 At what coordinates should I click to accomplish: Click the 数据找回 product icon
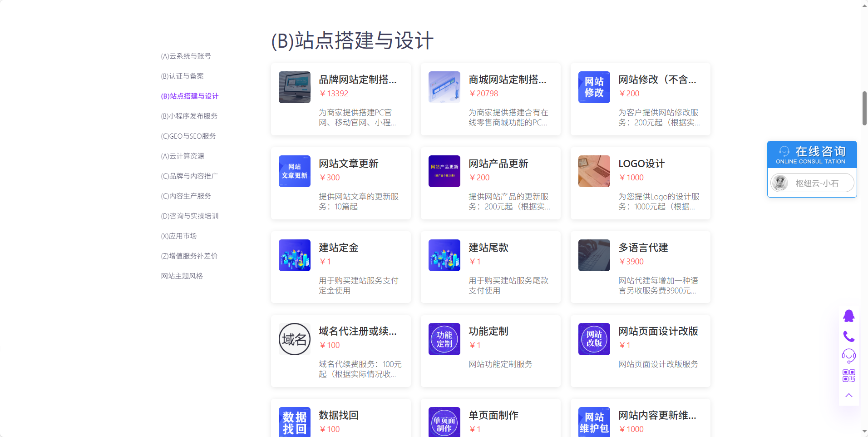pyautogui.click(x=294, y=422)
